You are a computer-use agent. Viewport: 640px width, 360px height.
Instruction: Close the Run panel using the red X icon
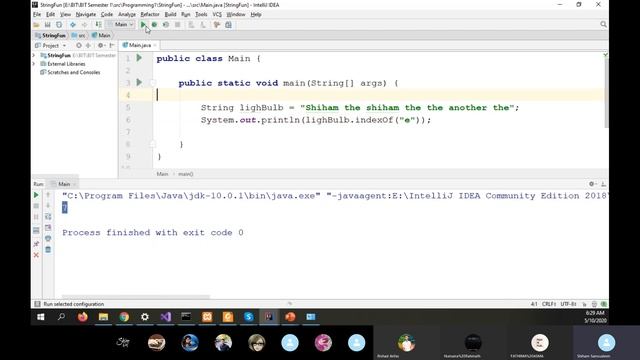click(x=36, y=255)
